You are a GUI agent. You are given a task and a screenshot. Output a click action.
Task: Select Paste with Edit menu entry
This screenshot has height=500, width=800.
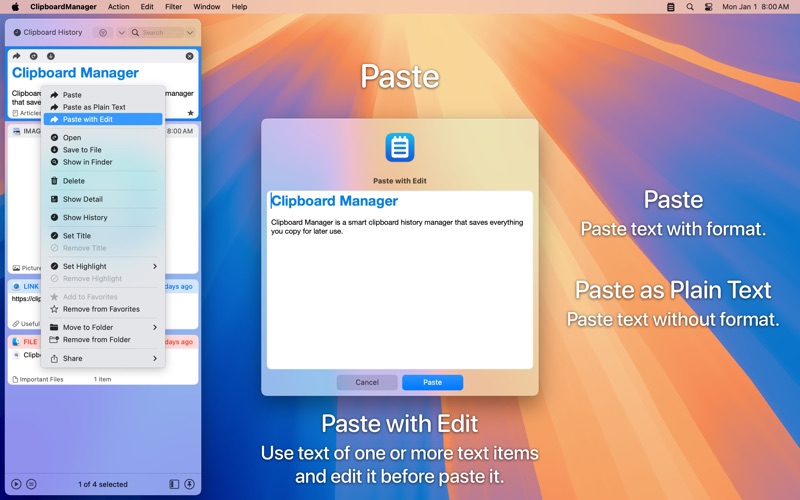tap(103, 119)
